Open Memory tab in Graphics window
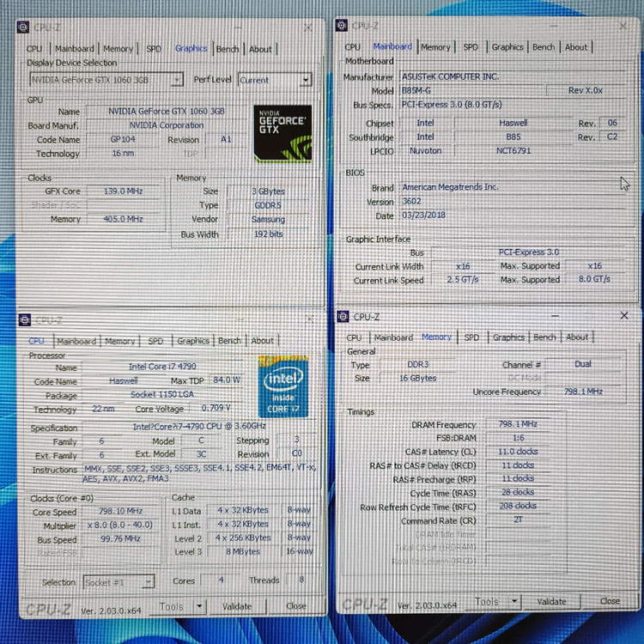 pyautogui.click(x=118, y=48)
